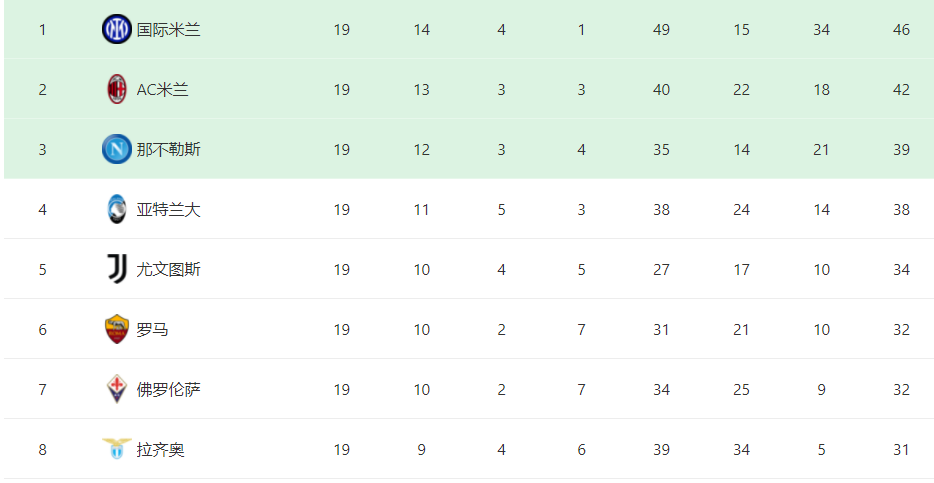This screenshot has width=934, height=483.
Task: Click the Lazio eagle logo
Action: [x=116, y=449]
